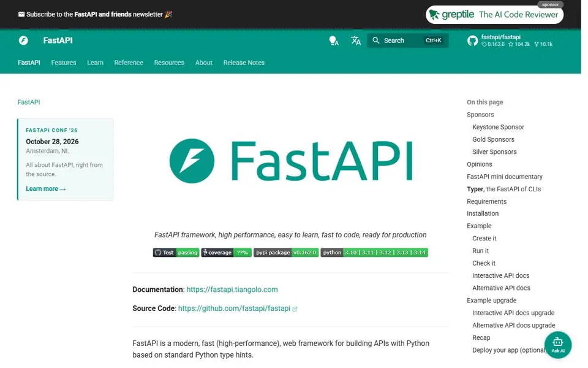The height and width of the screenshot is (368, 588).
Task: Jump to Check it section
Action: 484,263
